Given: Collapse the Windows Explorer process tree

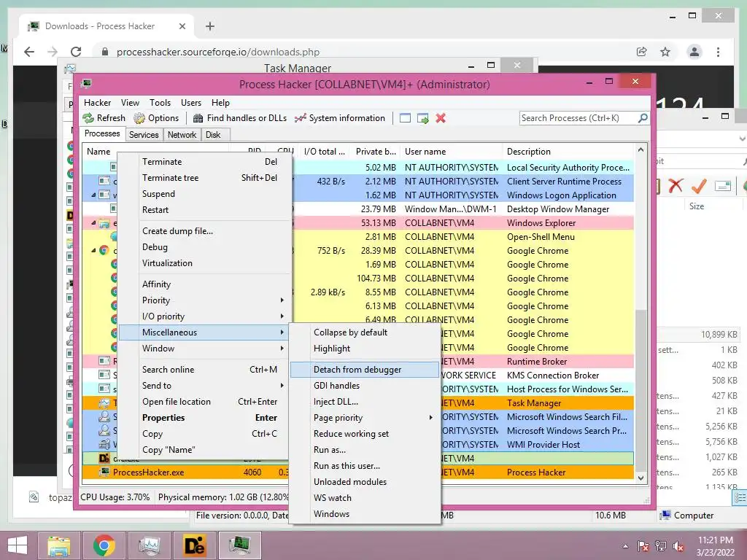Looking at the screenshot, I should coord(93,223).
